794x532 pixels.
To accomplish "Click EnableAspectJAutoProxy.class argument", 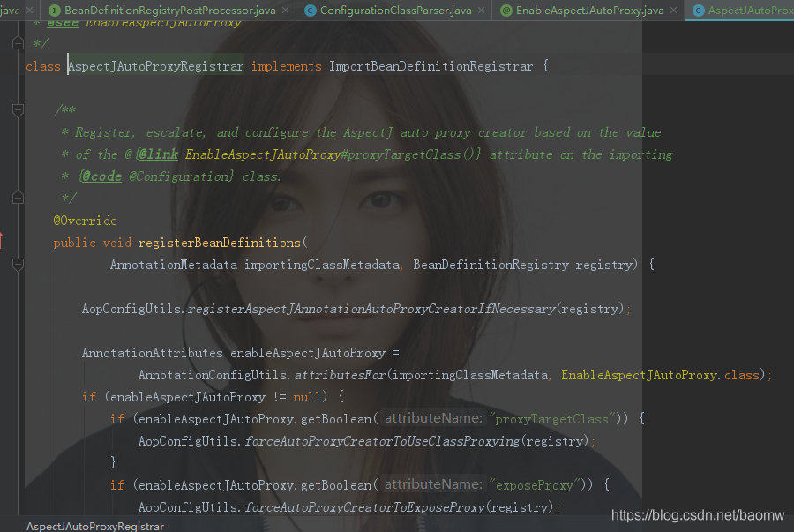I will point(660,375).
